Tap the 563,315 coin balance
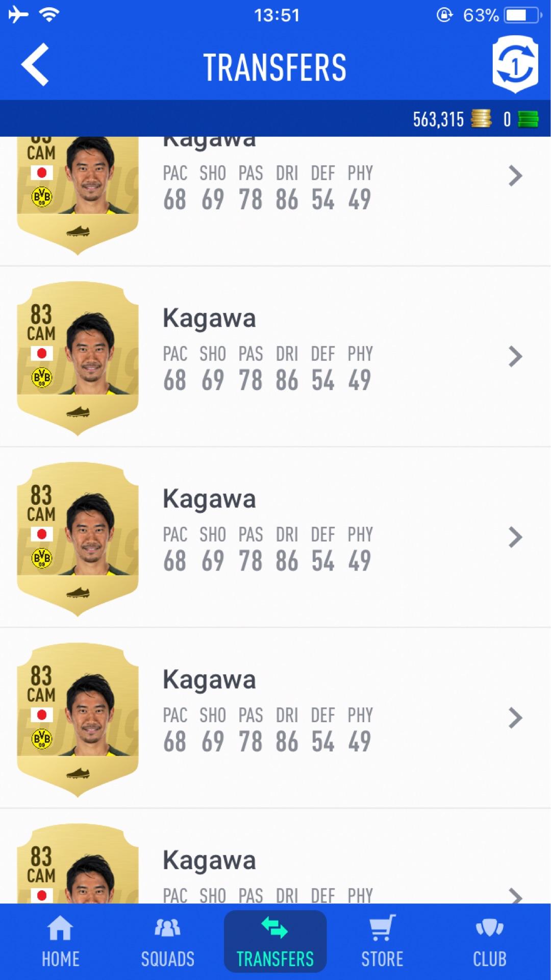Screen dimensions: 551x980 click(438, 119)
